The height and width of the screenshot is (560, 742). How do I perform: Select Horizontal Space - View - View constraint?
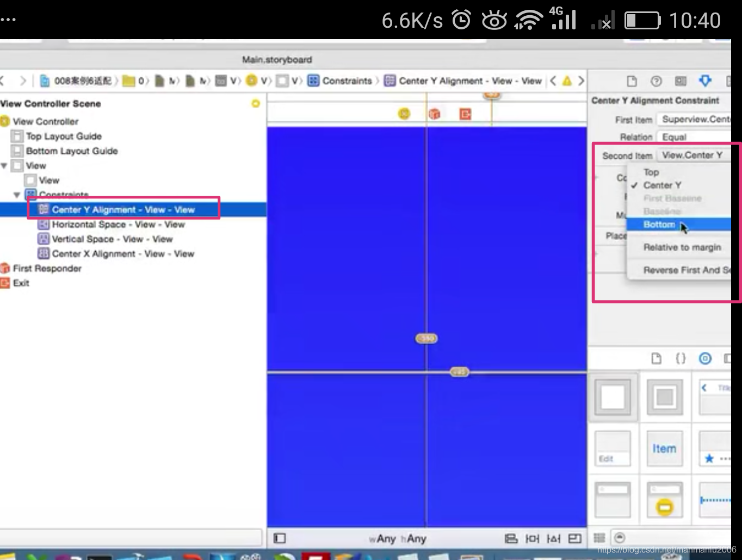pyautogui.click(x=118, y=224)
